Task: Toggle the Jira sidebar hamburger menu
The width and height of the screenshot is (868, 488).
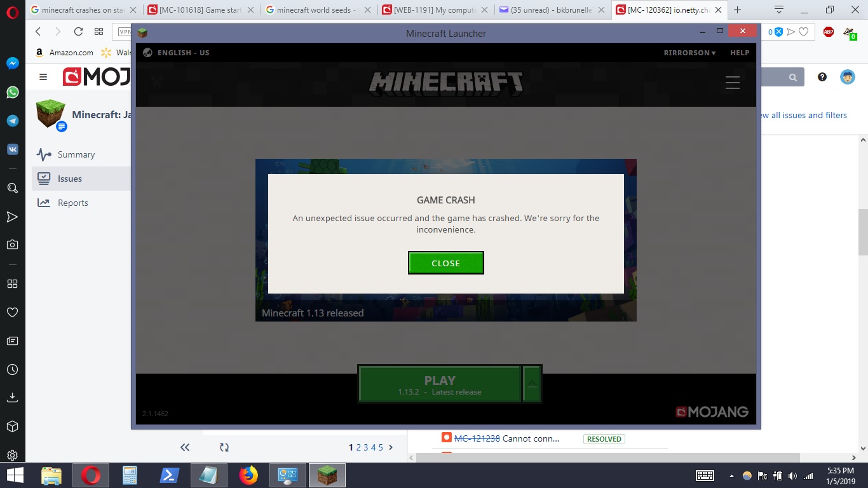Action: click(x=43, y=77)
